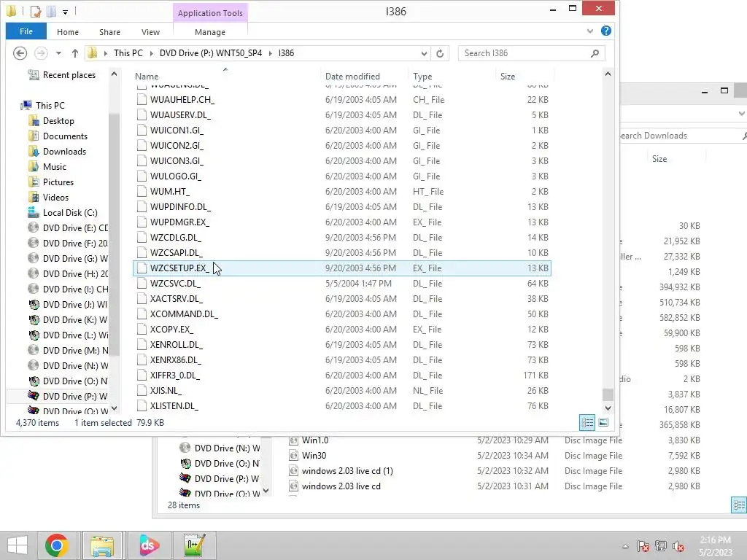Viewport: 747px width, 560px height.
Task: Go back using the Back arrow button
Action: (x=20, y=52)
